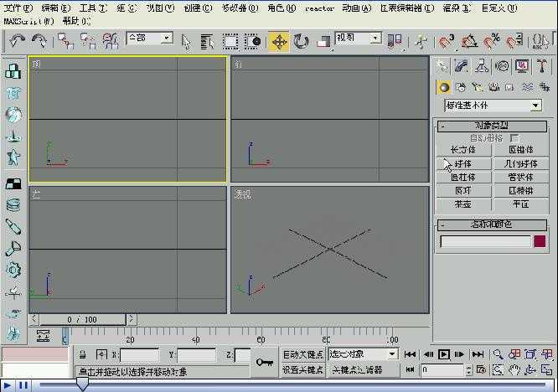Activate the Unlink Selection tool
Image resolution: width=558 pixels, height=392 pixels.
click(x=88, y=41)
